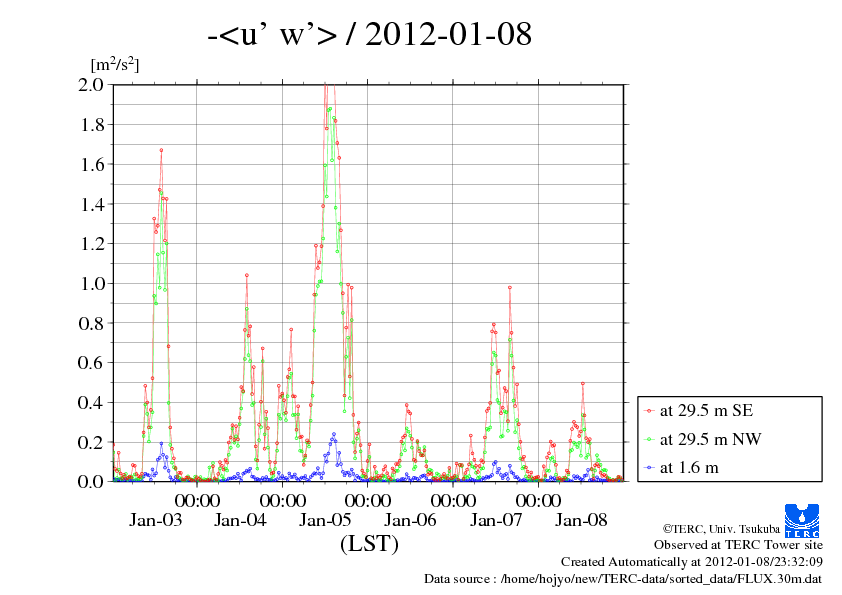Click the x-axis date label Jan-03
The height and width of the screenshot is (595, 842).
tap(155, 520)
